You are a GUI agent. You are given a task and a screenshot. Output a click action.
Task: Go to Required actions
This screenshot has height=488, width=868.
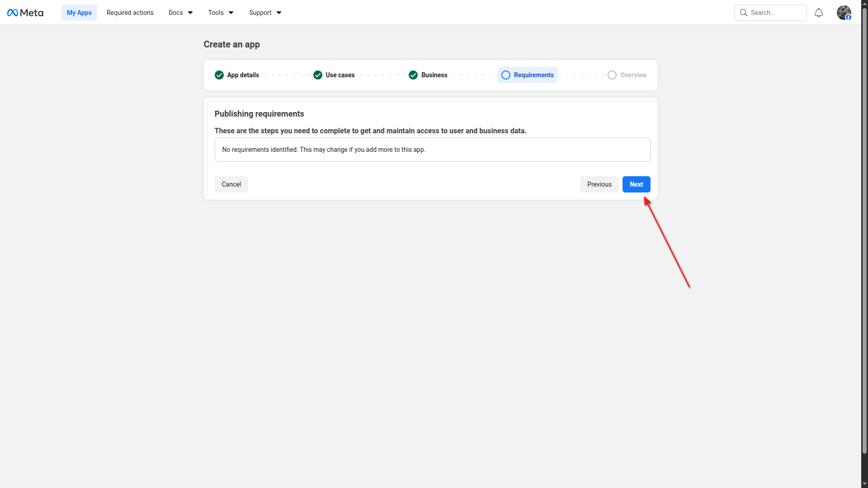coord(130,13)
